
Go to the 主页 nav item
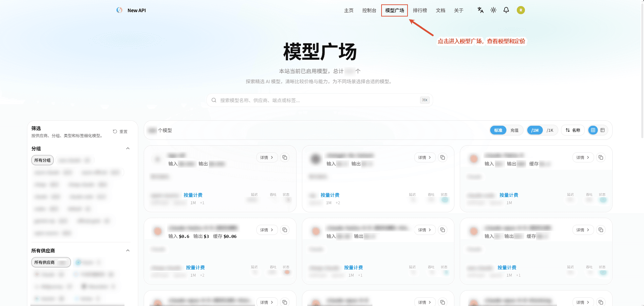pyautogui.click(x=349, y=10)
